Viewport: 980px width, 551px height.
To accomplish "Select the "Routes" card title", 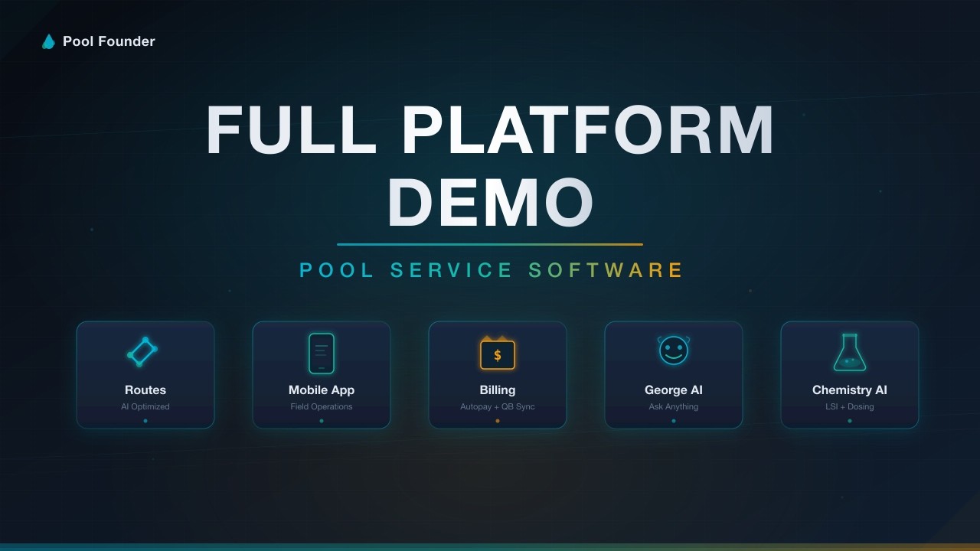I will coord(145,390).
